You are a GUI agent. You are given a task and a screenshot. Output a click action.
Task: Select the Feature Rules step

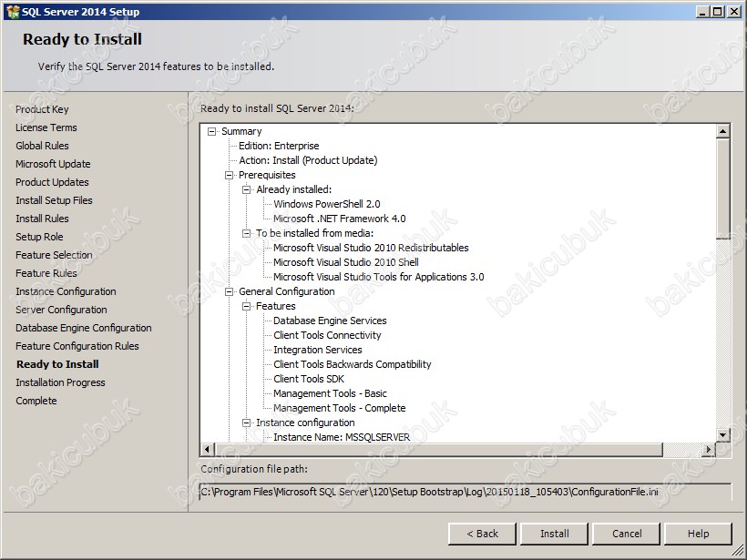point(46,273)
